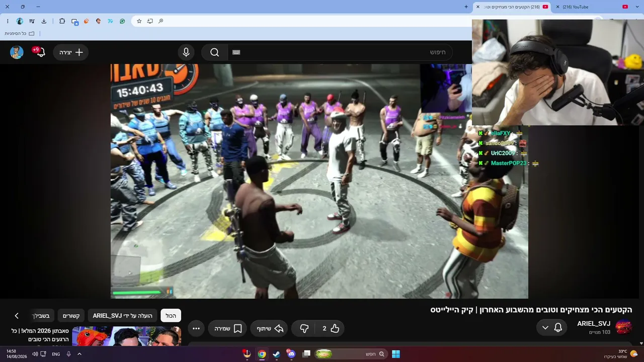
Task: Show Chrome downloads
Action: pos(44,21)
